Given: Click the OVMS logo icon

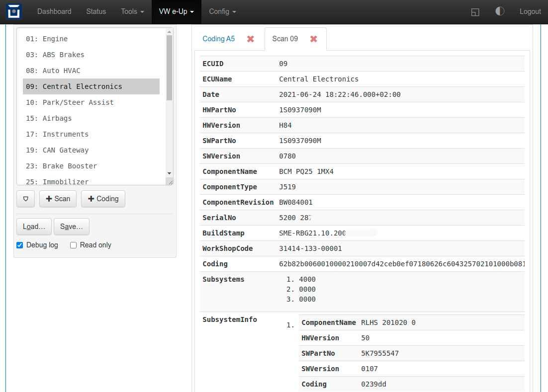Looking at the screenshot, I should point(14,11).
